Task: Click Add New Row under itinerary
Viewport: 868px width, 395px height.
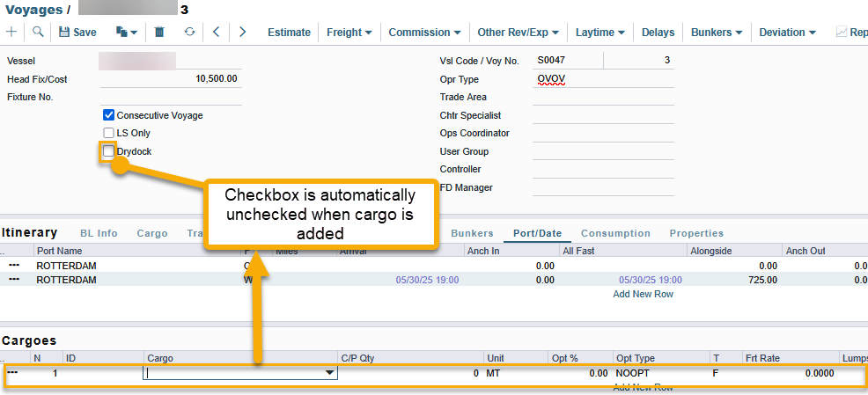Action: [x=643, y=294]
